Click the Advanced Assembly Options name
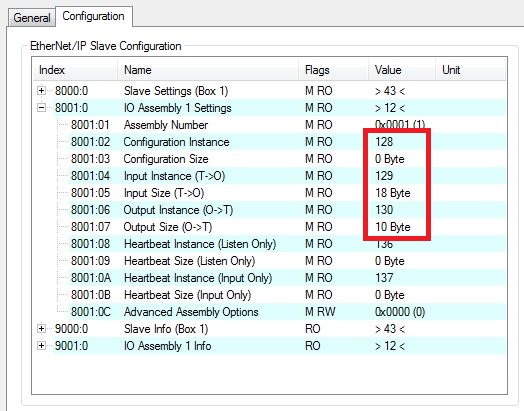524x411 pixels. pyautogui.click(x=191, y=312)
